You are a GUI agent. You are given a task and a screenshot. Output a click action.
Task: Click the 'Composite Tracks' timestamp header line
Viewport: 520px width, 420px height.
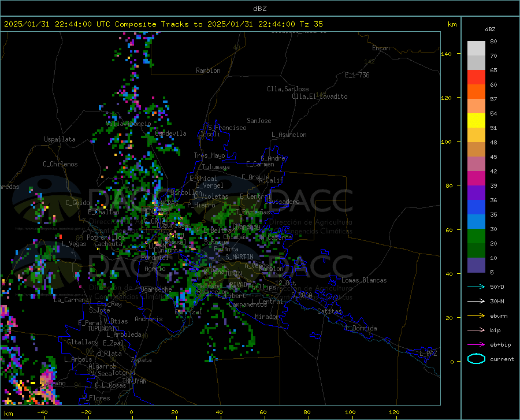(164, 24)
